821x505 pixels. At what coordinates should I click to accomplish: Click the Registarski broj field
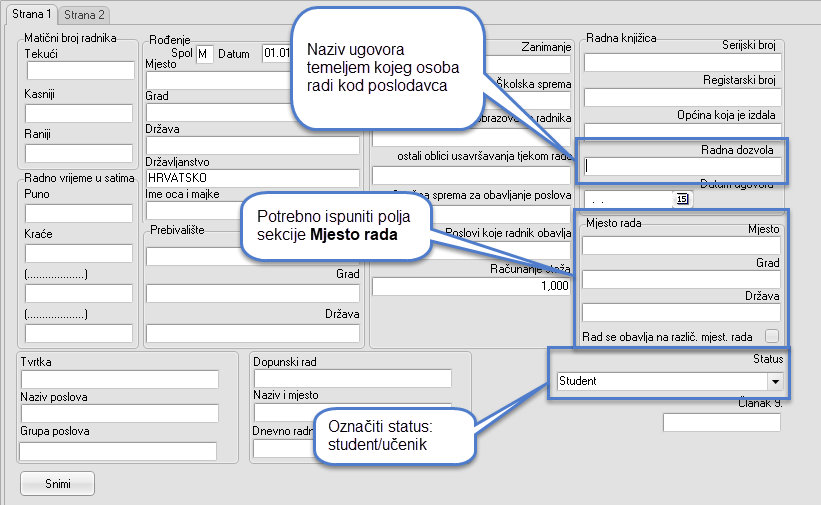click(683, 97)
